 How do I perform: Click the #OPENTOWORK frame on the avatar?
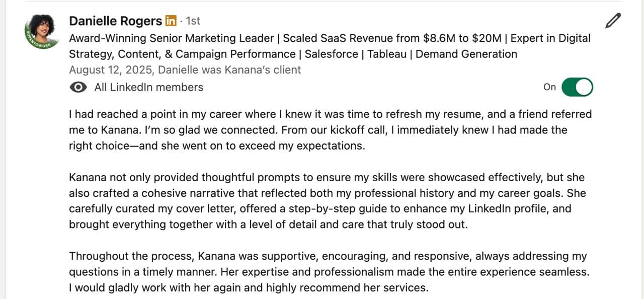pyautogui.click(x=30, y=48)
